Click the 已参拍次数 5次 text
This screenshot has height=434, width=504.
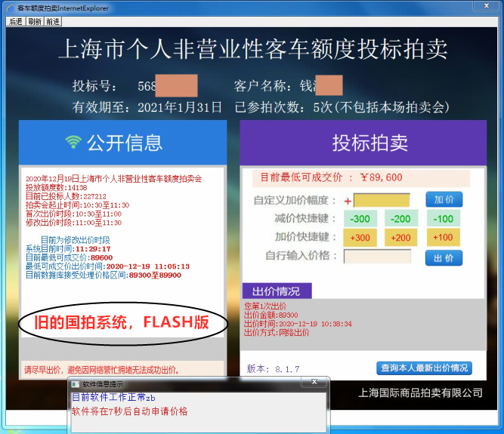342,107
